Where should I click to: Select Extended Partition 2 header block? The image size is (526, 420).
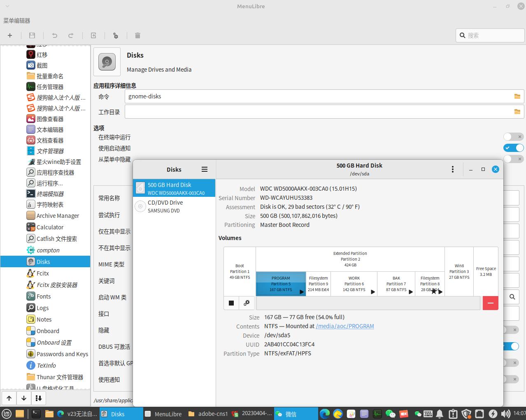click(350, 259)
